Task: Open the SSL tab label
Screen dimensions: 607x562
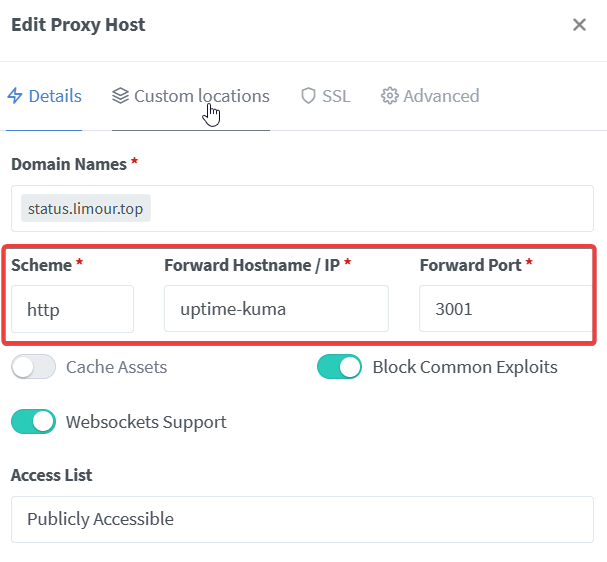Action: pyautogui.click(x=336, y=96)
